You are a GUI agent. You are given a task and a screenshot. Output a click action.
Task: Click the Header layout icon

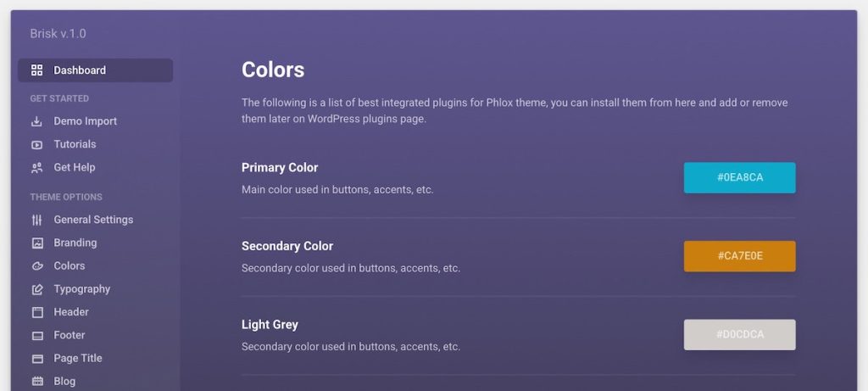[x=37, y=312]
